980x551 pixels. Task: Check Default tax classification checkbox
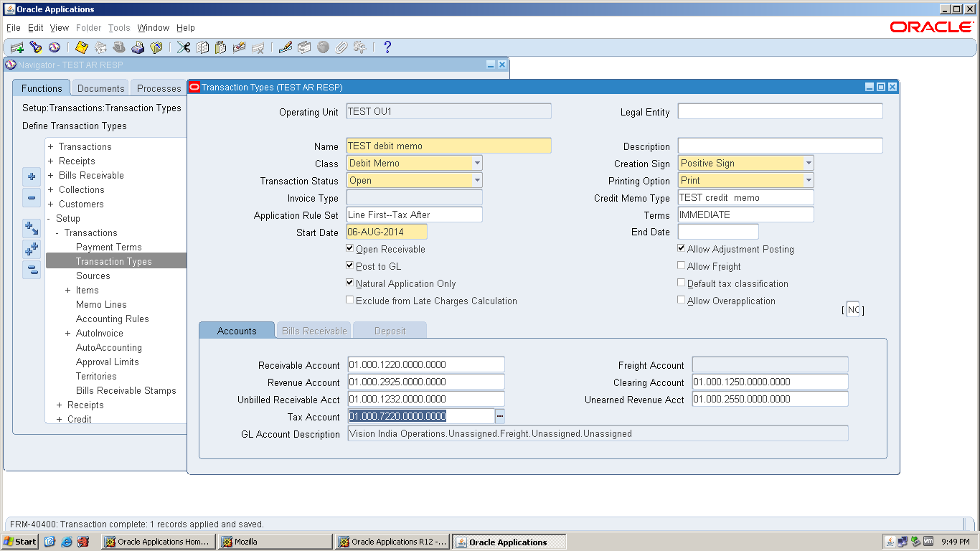(681, 283)
